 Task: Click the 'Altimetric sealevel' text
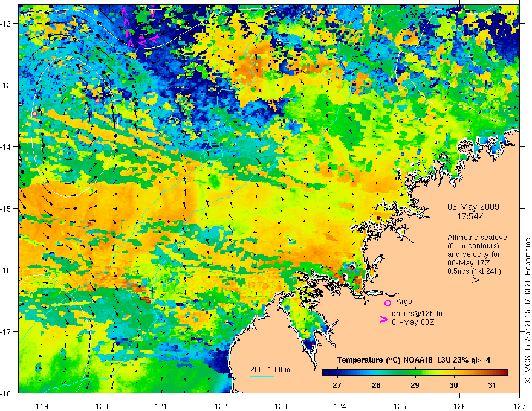478,238
